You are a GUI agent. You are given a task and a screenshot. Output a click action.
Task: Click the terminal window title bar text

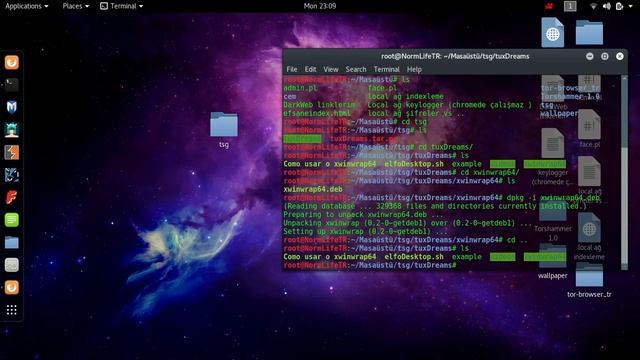tap(455, 56)
